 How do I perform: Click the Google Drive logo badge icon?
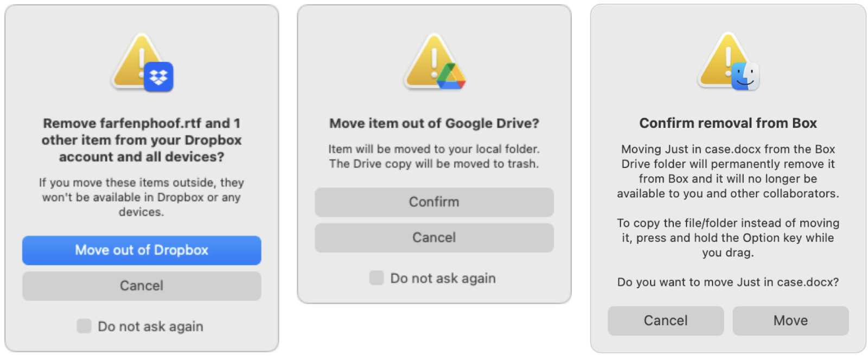(451, 76)
